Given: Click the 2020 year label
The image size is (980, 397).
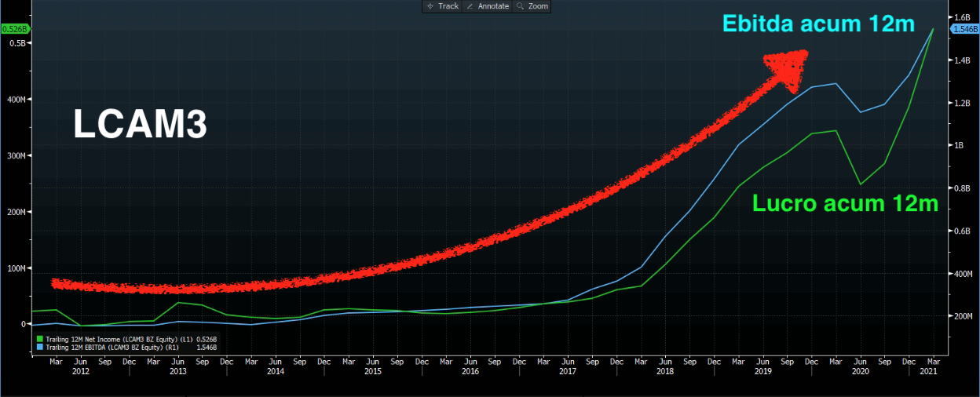Looking at the screenshot, I should tap(859, 370).
